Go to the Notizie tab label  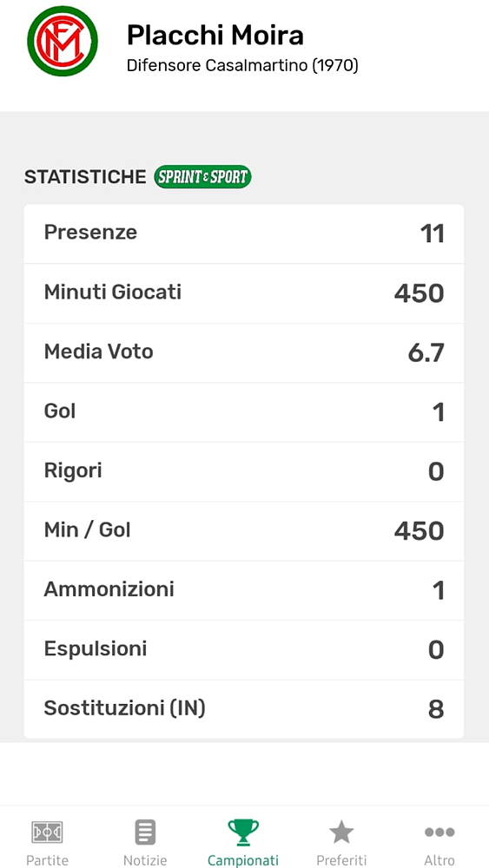point(145,860)
